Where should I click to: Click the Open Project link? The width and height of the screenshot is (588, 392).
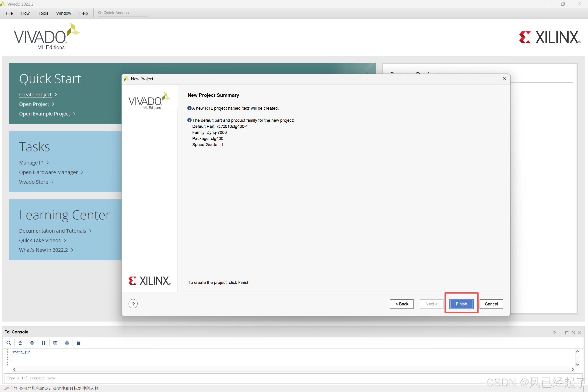[x=34, y=104]
